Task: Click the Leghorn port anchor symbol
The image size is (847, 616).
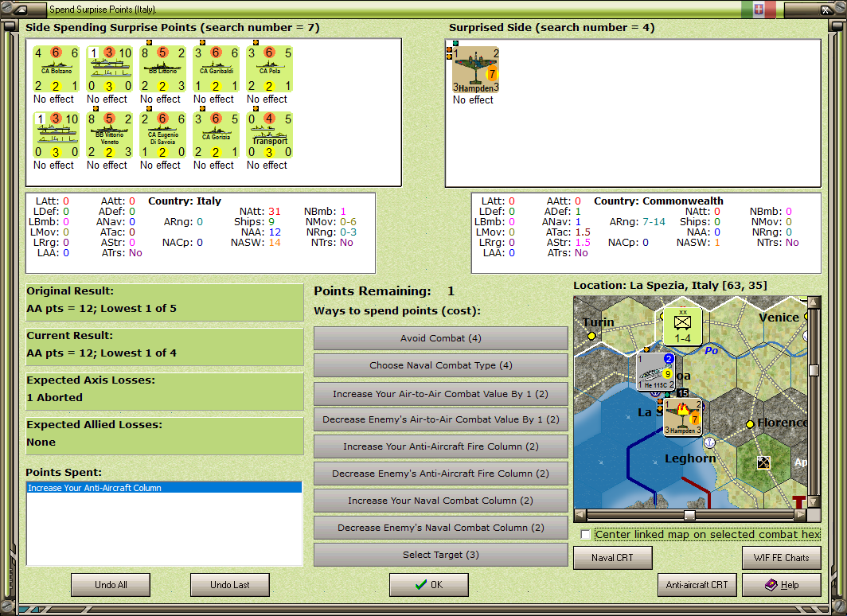Action: [709, 443]
